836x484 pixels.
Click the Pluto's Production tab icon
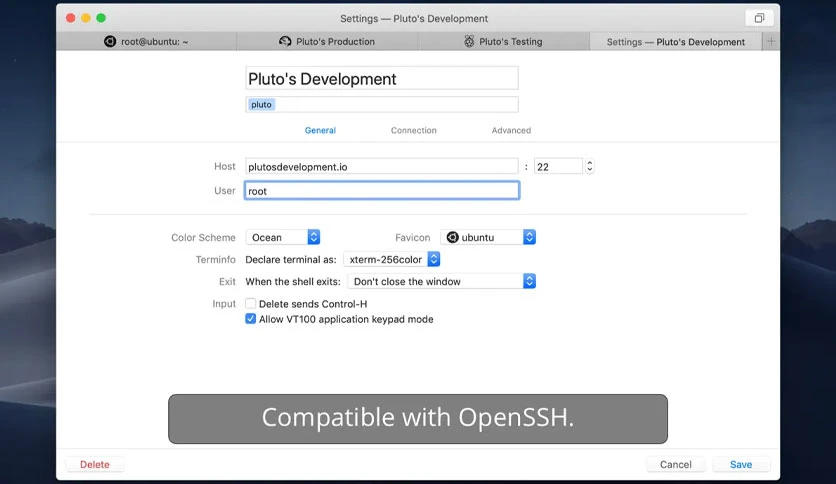(285, 41)
